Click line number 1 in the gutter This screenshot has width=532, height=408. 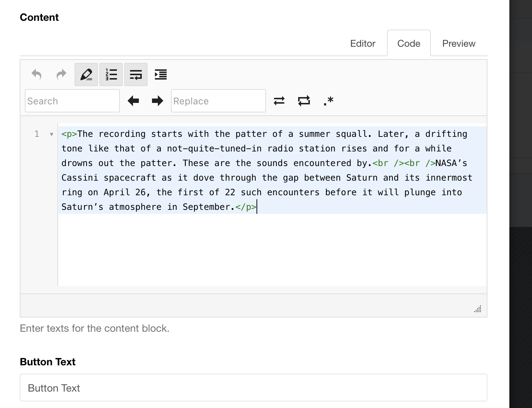point(37,134)
